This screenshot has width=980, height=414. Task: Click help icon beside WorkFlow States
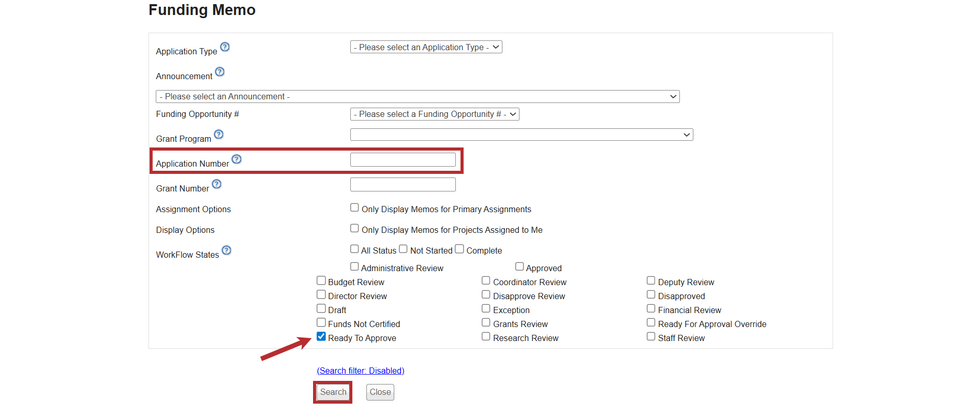point(227,250)
